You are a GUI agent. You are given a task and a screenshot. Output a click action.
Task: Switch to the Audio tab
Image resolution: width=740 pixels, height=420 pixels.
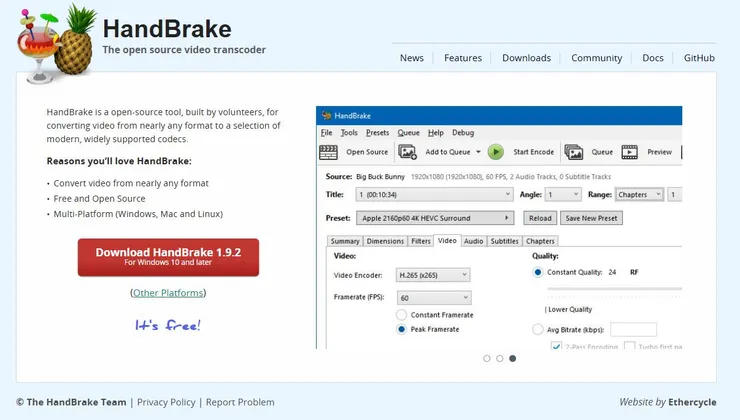473,241
